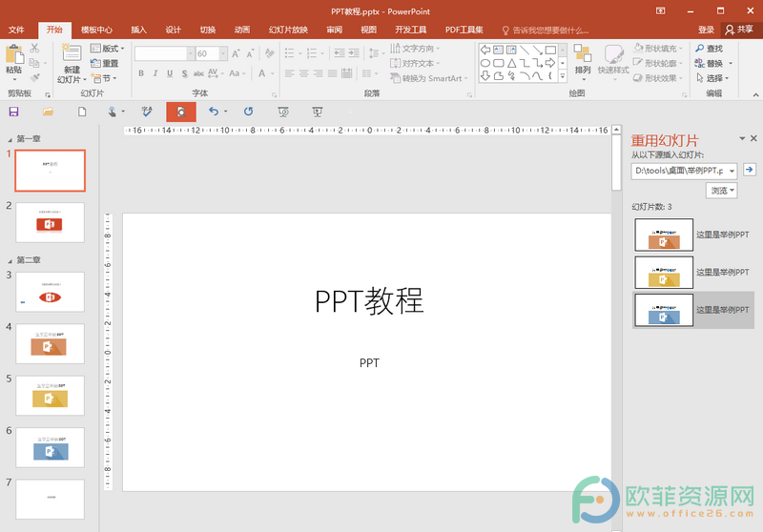Screen dimensions: 763x532
Task: Toggle Strikethrough formatting
Action: click(x=198, y=73)
